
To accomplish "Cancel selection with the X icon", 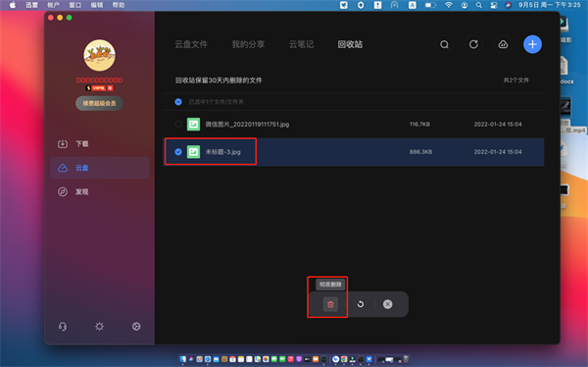I will tap(388, 304).
